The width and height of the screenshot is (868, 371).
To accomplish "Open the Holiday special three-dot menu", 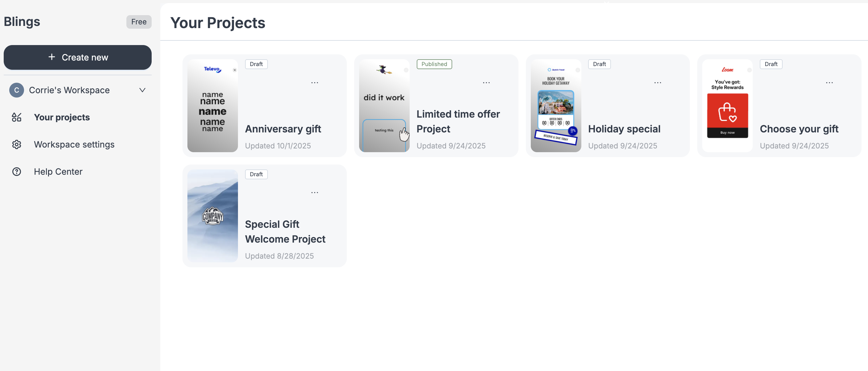I will point(657,83).
